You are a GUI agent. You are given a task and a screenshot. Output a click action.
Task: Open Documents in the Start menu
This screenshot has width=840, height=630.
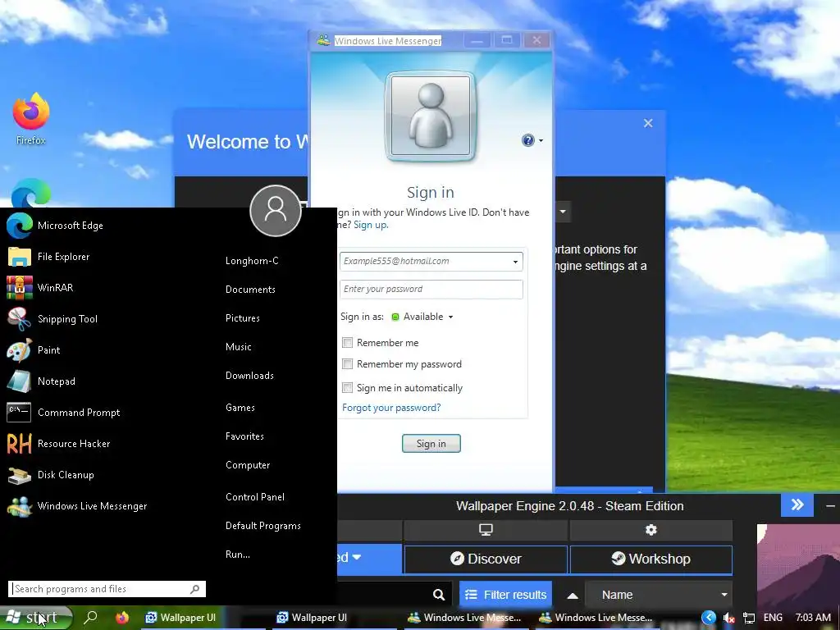pyautogui.click(x=250, y=290)
